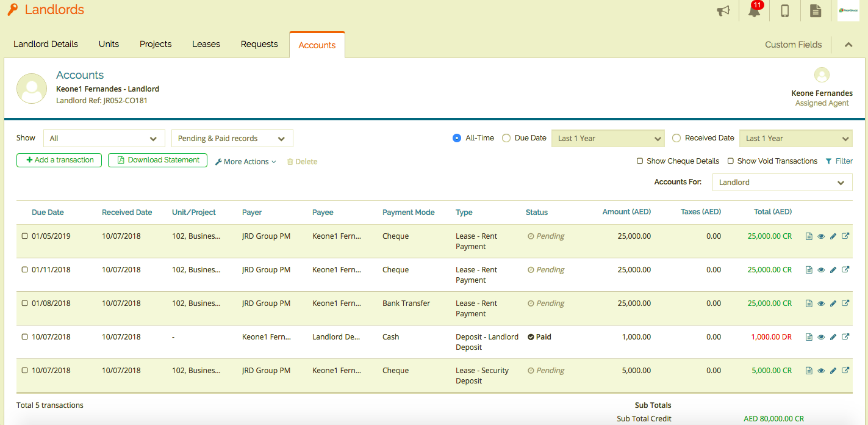Open the Units tab

click(109, 43)
